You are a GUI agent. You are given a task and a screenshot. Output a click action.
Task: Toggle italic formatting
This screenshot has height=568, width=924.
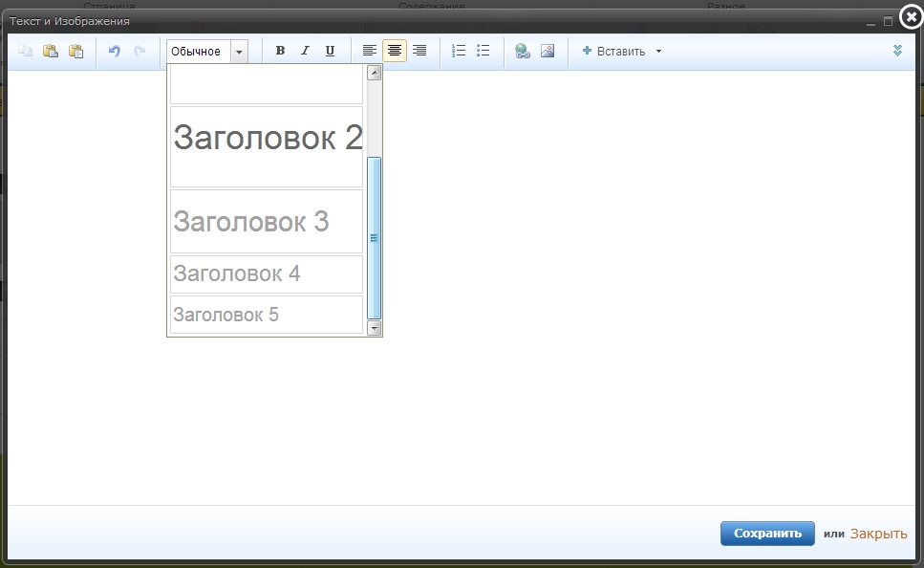pyautogui.click(x=305, y=51)
